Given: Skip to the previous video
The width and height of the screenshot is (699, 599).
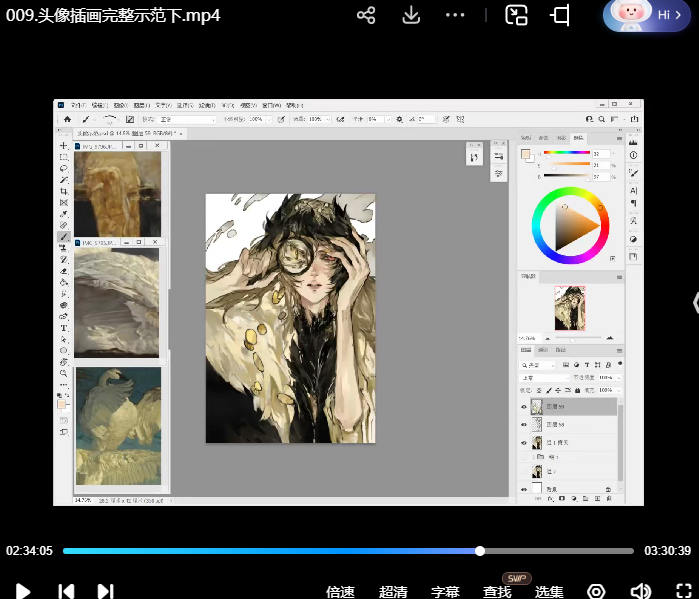Looking at the screenshot, I should click(66, 591).
